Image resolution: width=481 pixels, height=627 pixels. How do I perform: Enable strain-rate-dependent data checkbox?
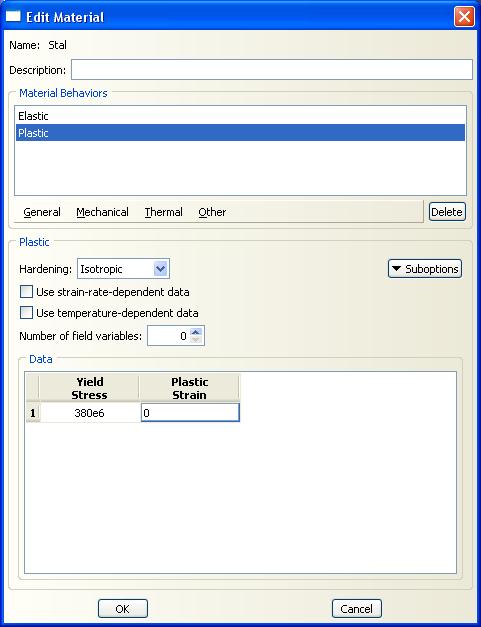[x=26, y=292]
